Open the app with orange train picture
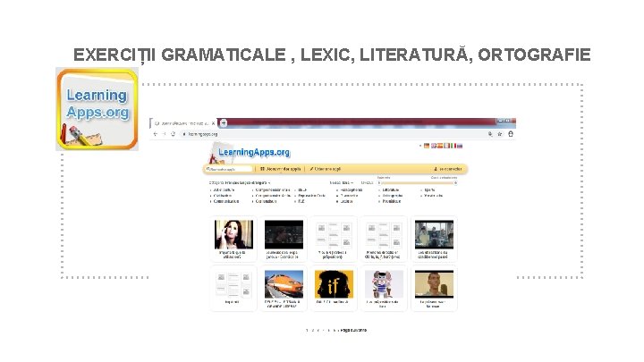Viewport: 644px width, 362px height. pyautogui.click(x=284, y=288)
